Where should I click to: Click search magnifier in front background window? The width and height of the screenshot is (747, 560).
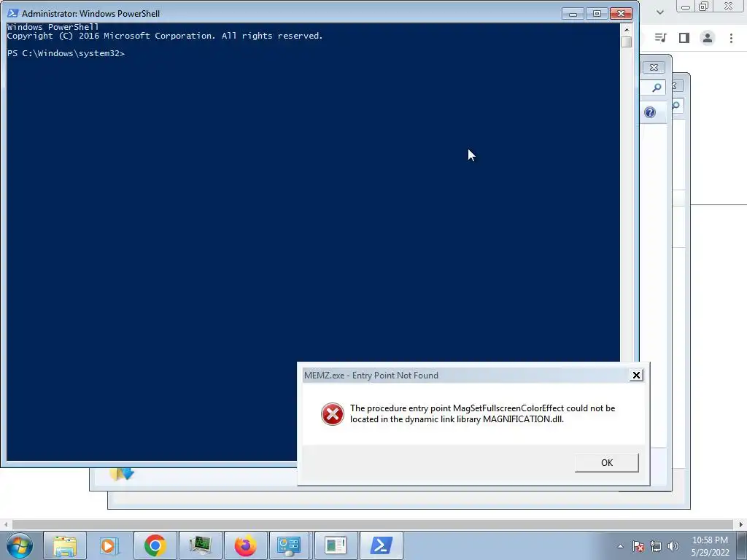pyautogui.click(x=657, y=87)
